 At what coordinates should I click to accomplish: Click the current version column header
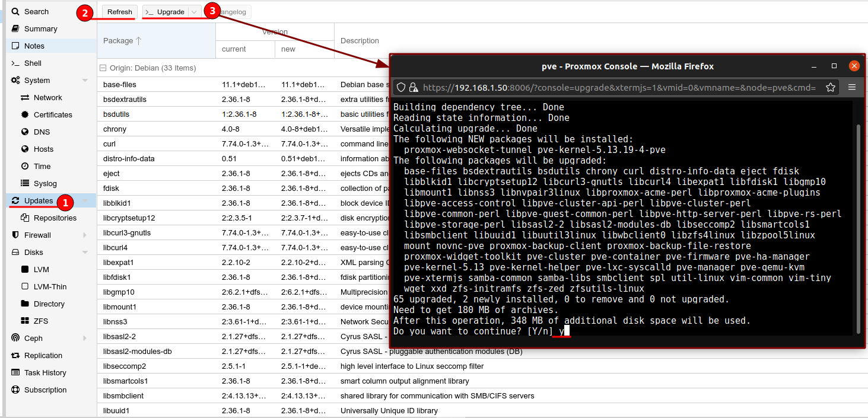tap(245, 49)
